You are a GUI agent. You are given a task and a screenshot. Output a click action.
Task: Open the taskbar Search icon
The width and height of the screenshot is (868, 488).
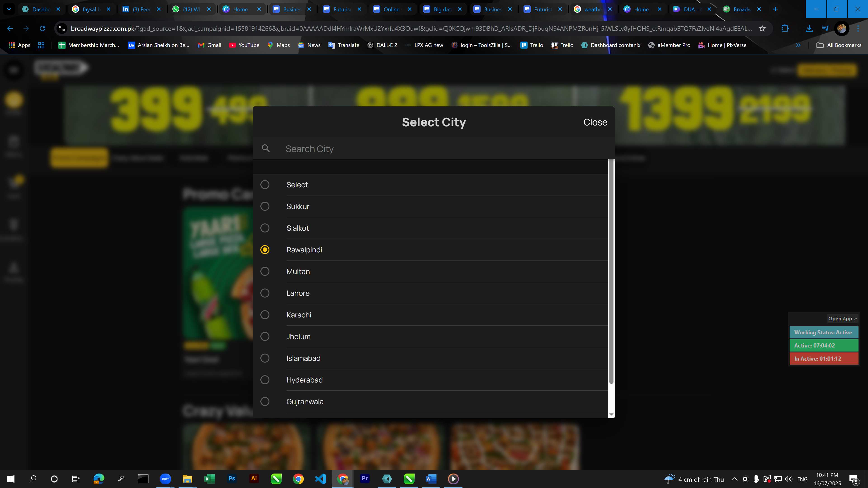(33, 479)
